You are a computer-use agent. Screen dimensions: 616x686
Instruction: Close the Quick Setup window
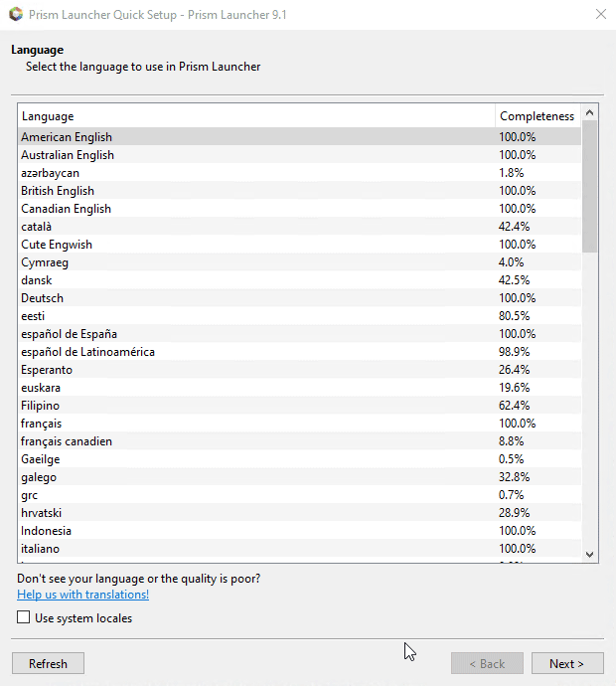(600, 15)
